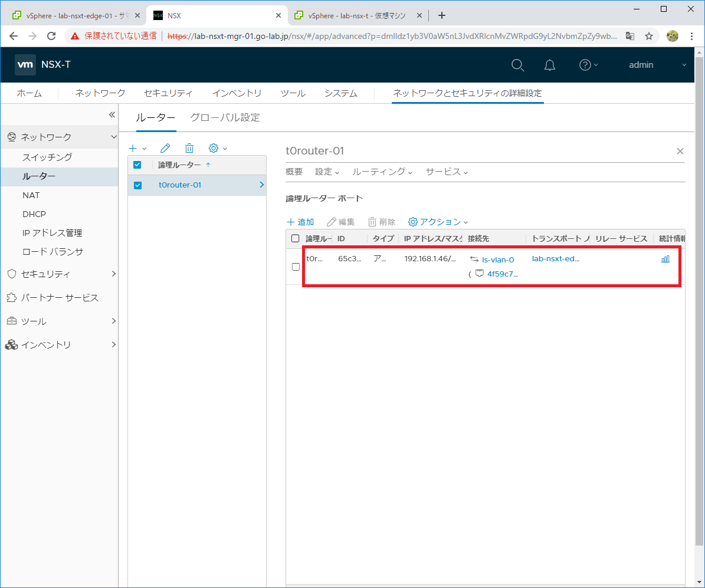This screenshot has height=588, width=705.
Task: Close the t0router-01 detail pane
Action: point(680,151)
